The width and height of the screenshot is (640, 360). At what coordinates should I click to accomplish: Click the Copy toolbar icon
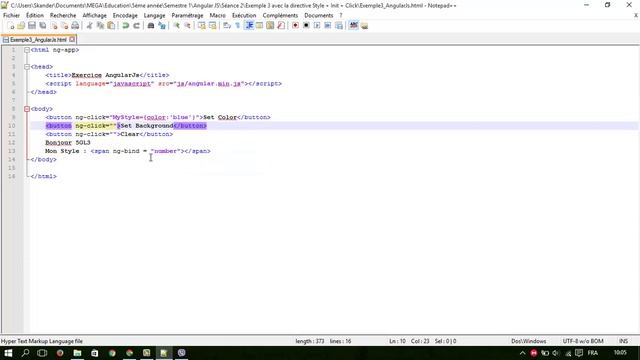(x=100, y=26)
